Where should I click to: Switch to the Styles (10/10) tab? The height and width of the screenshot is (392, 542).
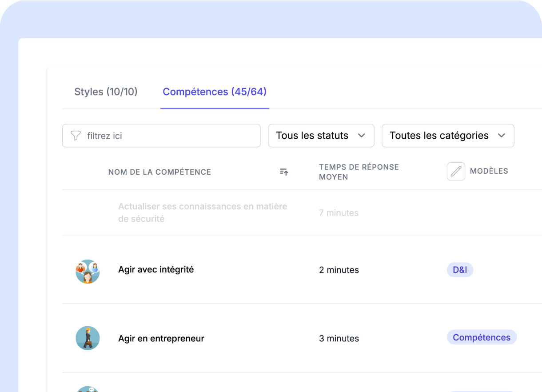[x=106, y=92]
